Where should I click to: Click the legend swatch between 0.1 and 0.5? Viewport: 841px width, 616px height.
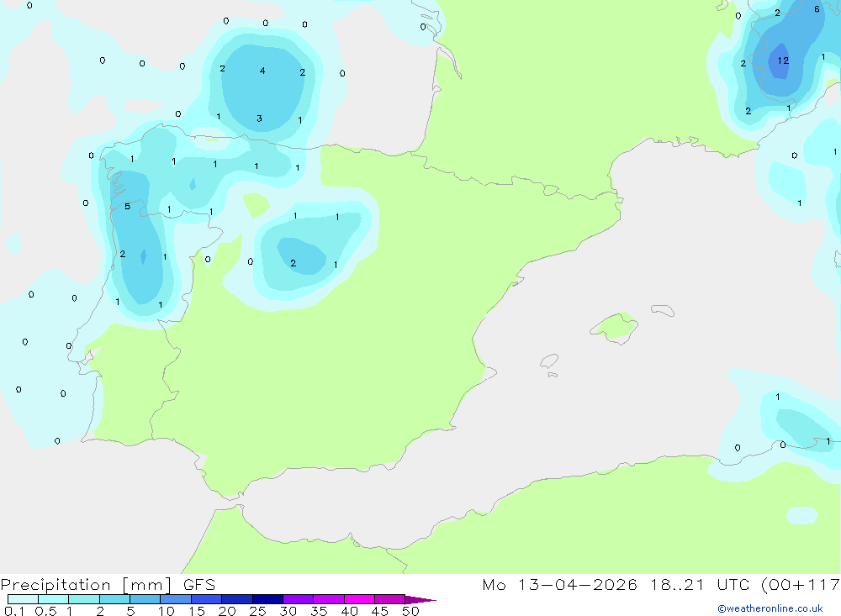tap(23, 599)
